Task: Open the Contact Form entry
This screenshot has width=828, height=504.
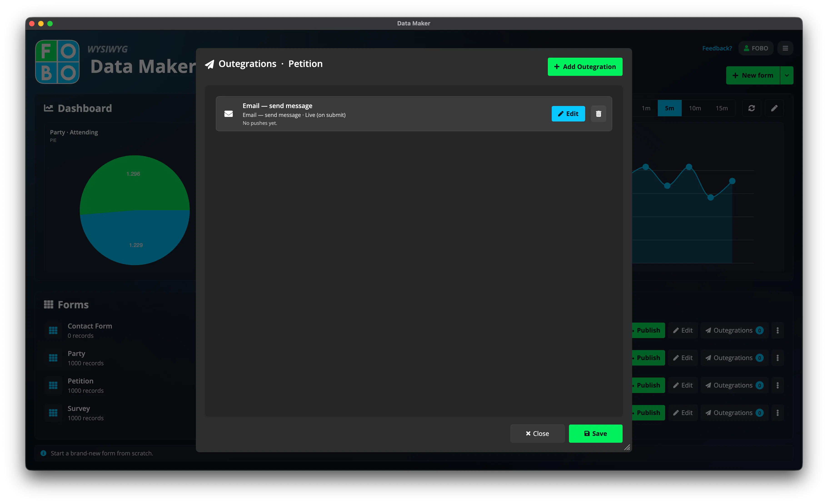Action: pyautogui.click(x=90, y=330)
